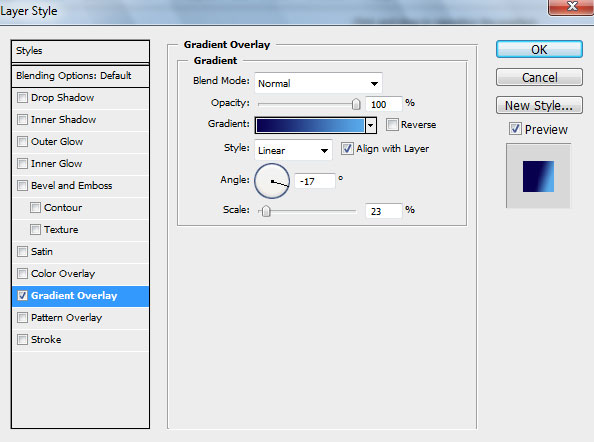Viewport: 594px width, 442px height.
Task: Click the New Style... button
Action: 539,105
